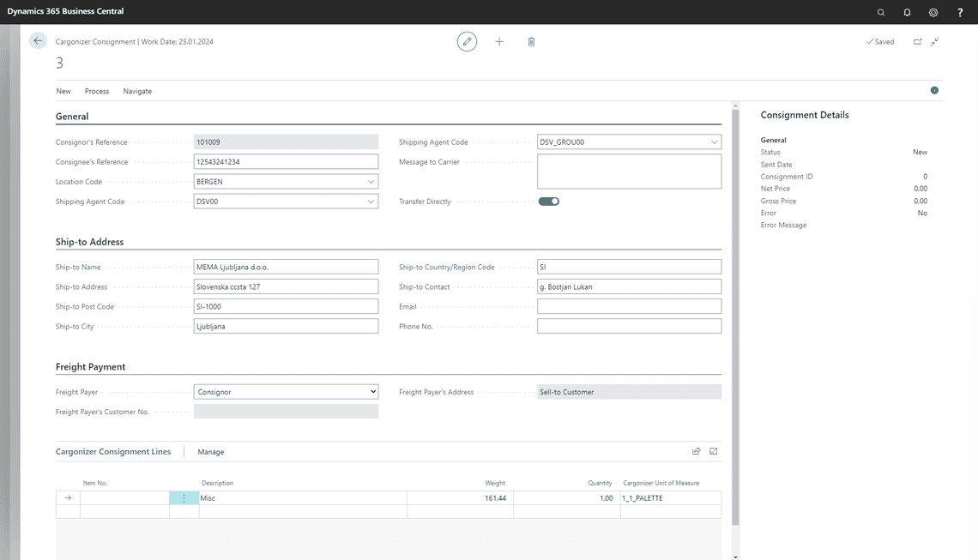The width and height of the screenshot is (978, 560).
Task: Open the notifications bell
Action: point(907,12)
